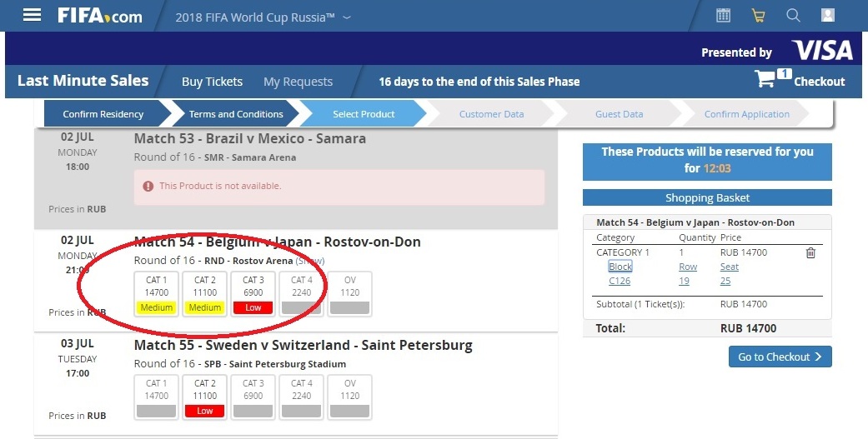
Task: Open the hamburger menu icon
Action: tap(32, 15)
